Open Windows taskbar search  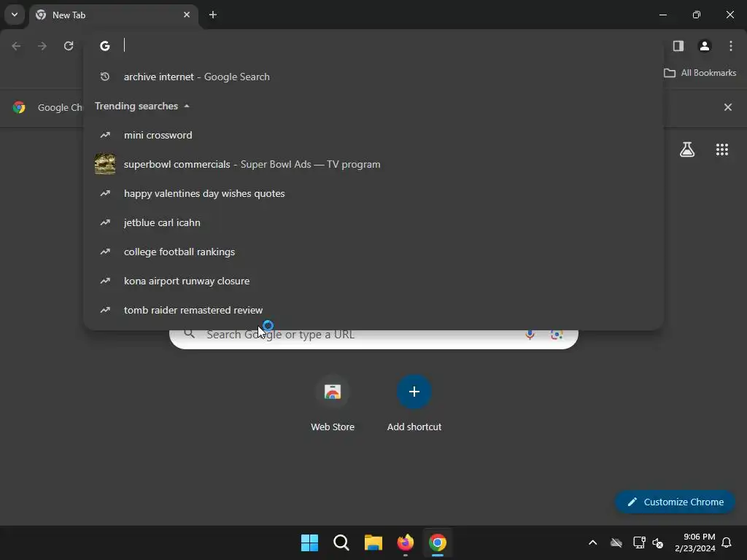point(341,542)
